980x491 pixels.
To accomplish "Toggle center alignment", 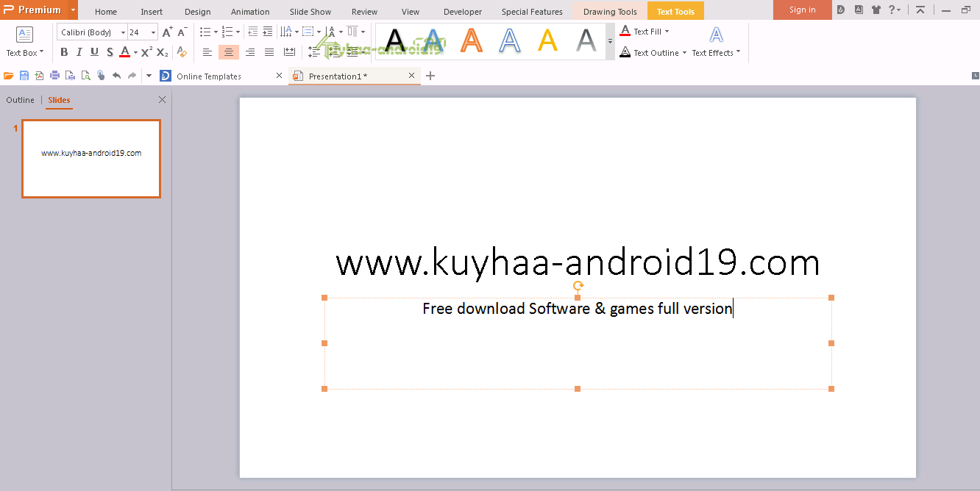I will point(229,52).
